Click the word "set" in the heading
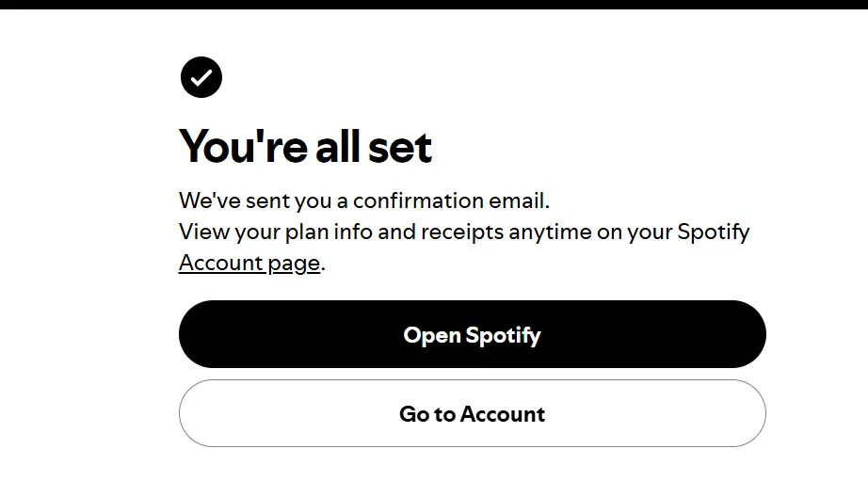 pyautogui.click(x=400, y=147)
